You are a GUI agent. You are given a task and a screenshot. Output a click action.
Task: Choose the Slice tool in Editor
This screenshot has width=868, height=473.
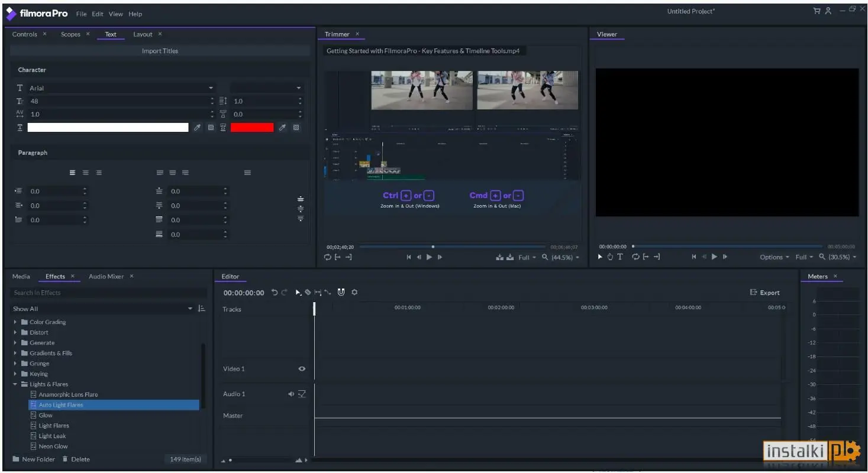308,292
